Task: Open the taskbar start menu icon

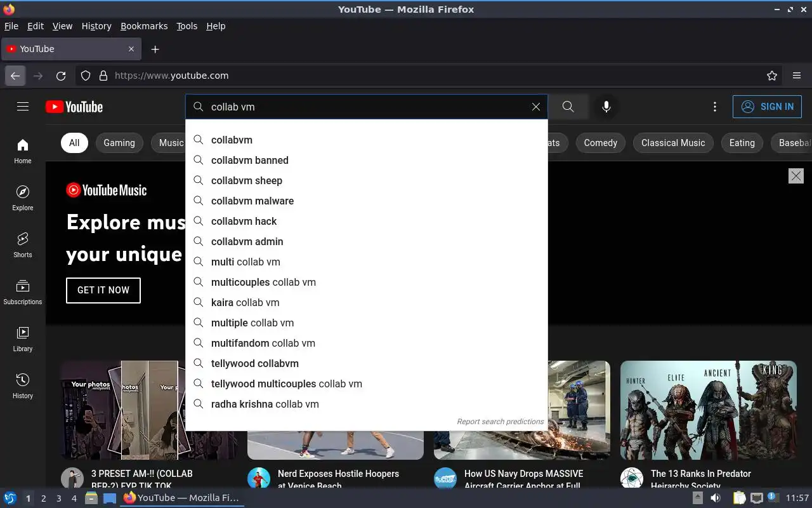Action: tap(10, 498)
